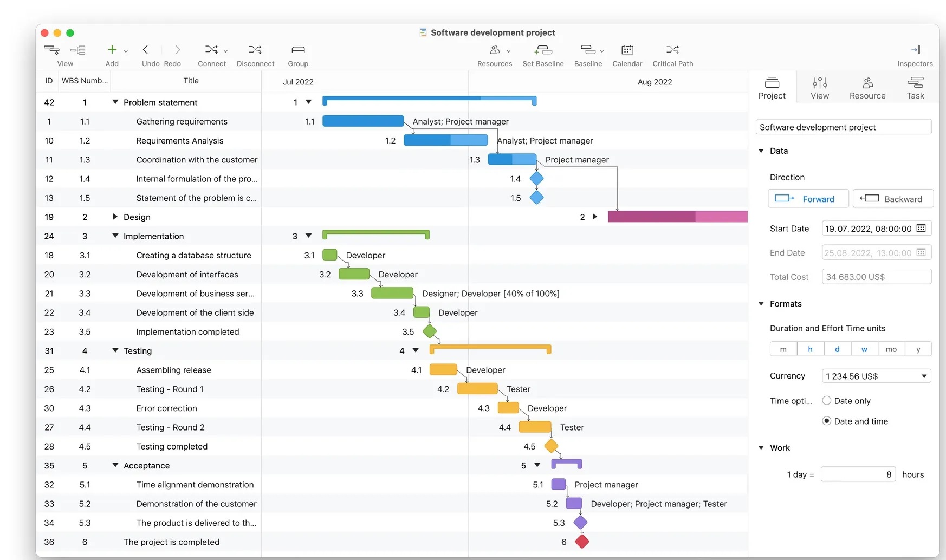
Task: Collapse the Testing task group
Action: pos(115,350)
